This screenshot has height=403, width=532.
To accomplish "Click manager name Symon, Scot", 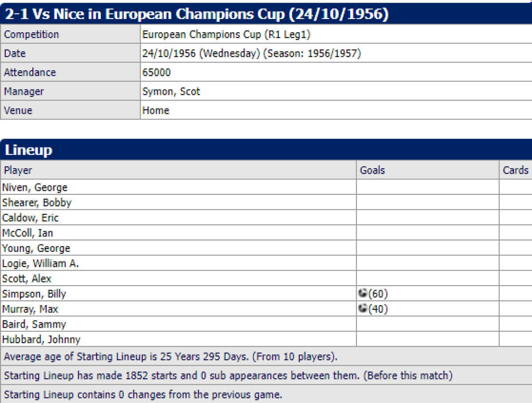I will click(x=171, y=92).
